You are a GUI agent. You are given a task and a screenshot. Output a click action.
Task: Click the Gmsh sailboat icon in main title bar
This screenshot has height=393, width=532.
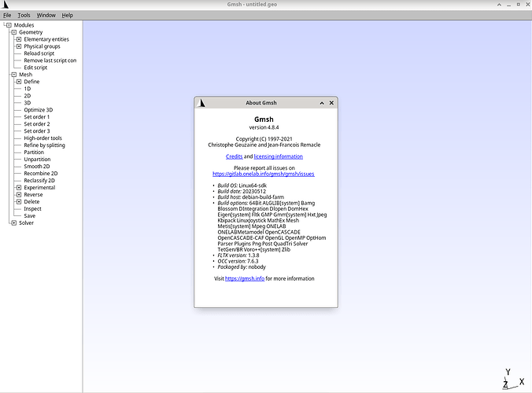click(6, 5)
